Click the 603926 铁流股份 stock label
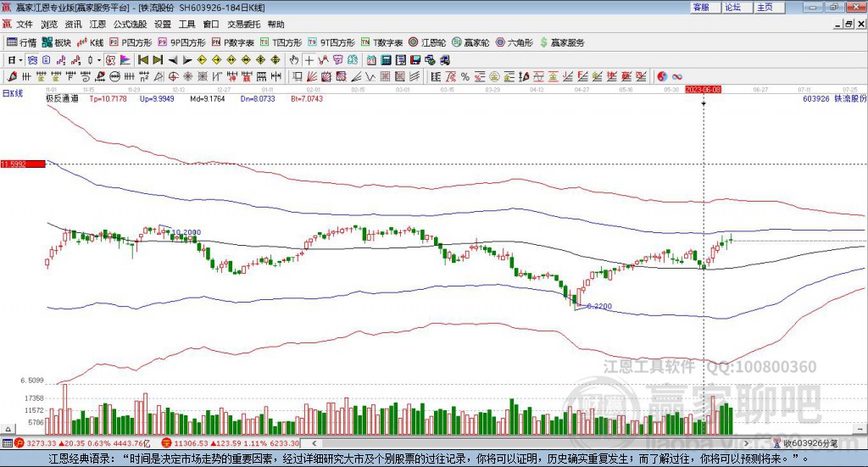868x467 pixels. pos(834,98)
